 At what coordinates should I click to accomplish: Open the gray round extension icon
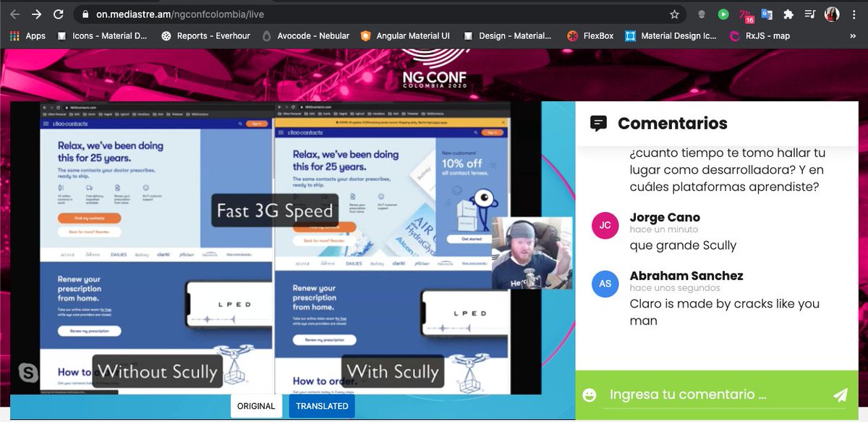pyautogui.click(x=701, y=14)
